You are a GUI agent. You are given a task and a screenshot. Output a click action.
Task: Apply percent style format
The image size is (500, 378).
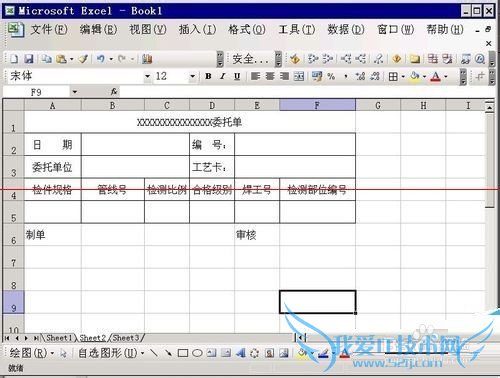click(331, 76)
